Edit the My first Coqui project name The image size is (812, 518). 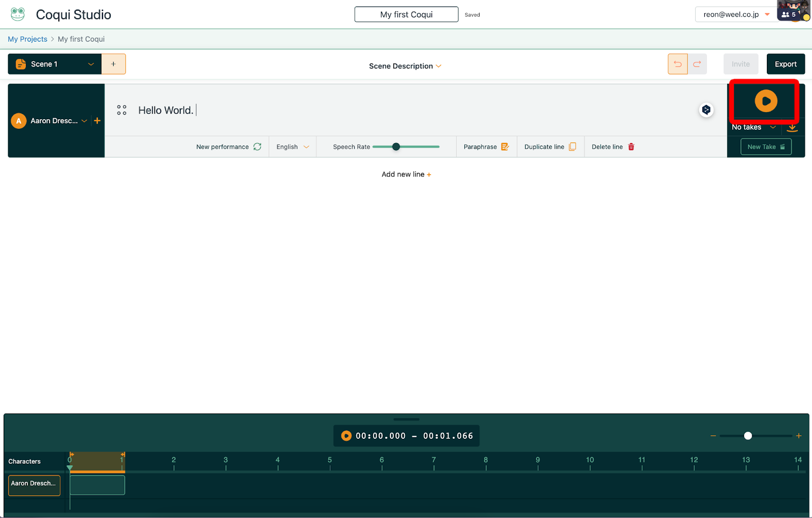[x=407, y=14]
